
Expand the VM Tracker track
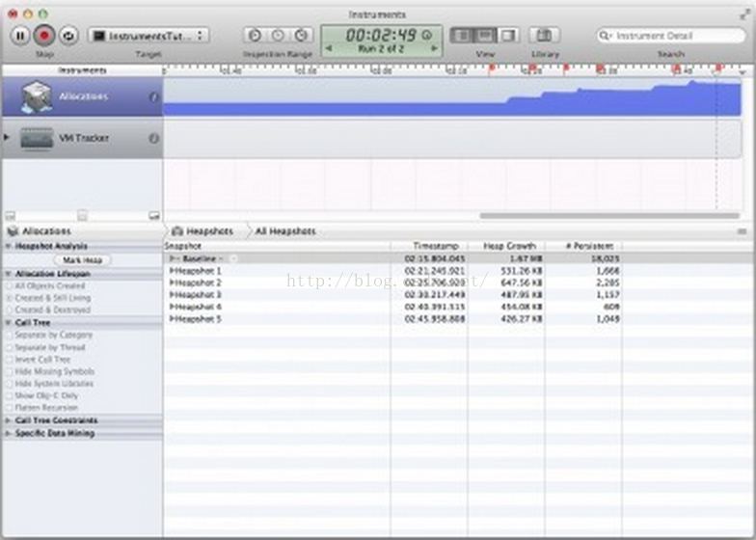point(7,137)
